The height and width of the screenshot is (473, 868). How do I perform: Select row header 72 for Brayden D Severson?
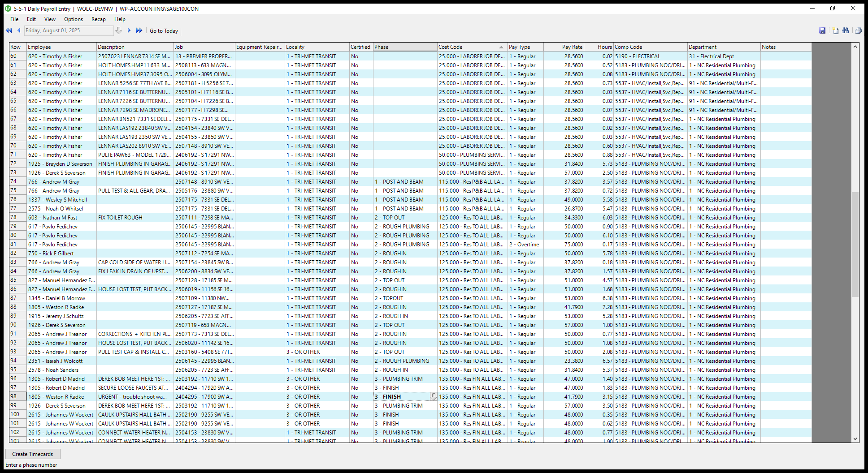14,164
